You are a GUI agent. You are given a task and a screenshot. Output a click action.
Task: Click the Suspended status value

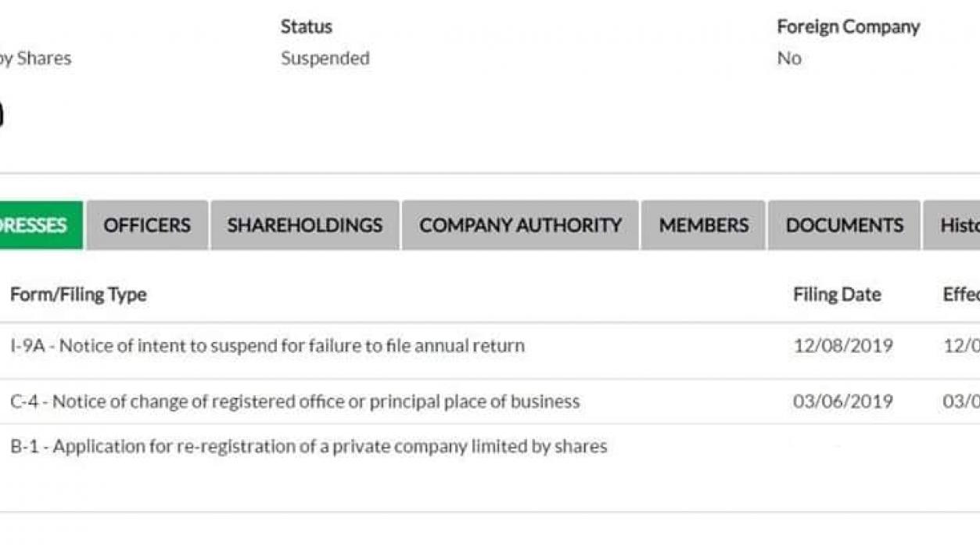(x=325, y=59)
